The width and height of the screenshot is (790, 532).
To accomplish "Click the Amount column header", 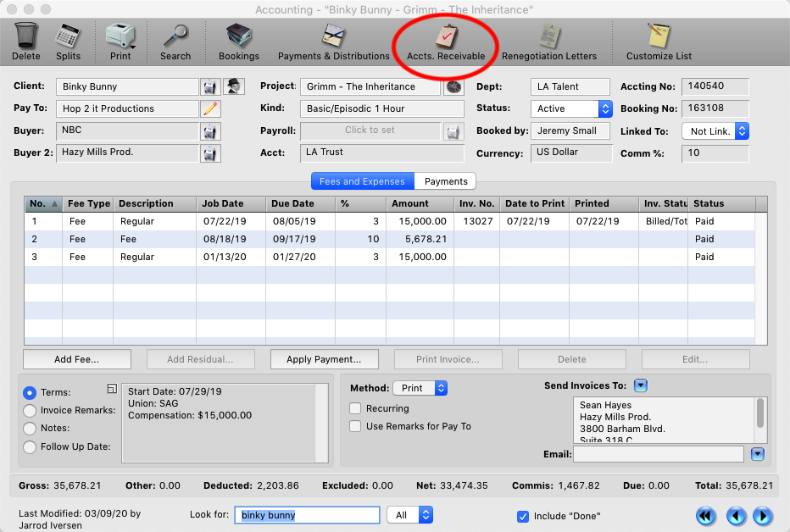I will (x=420, y=203).
